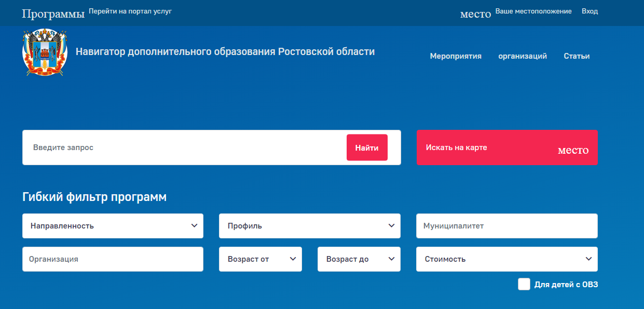Expand the 'Стоимость' dropdown
Image resolution: width=644 pixels, height=309 pixels.
(x=507, y=259)
